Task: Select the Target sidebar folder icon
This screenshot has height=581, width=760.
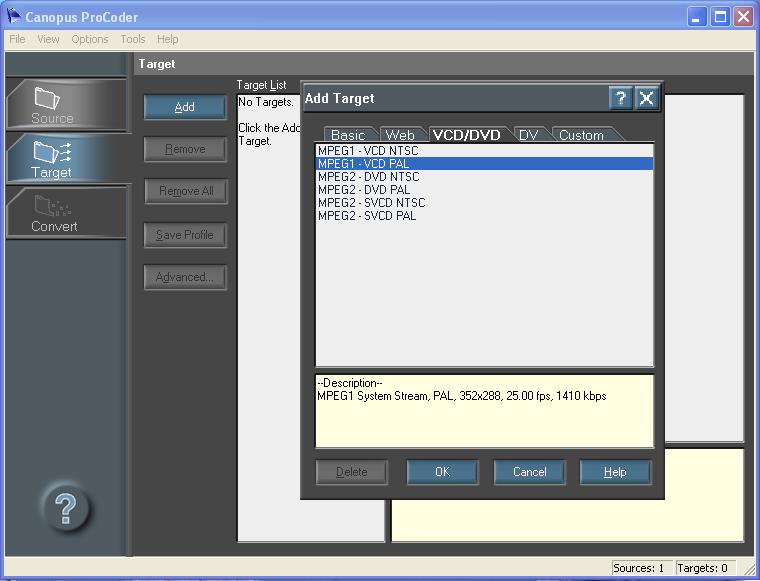Action: [52, 152]
